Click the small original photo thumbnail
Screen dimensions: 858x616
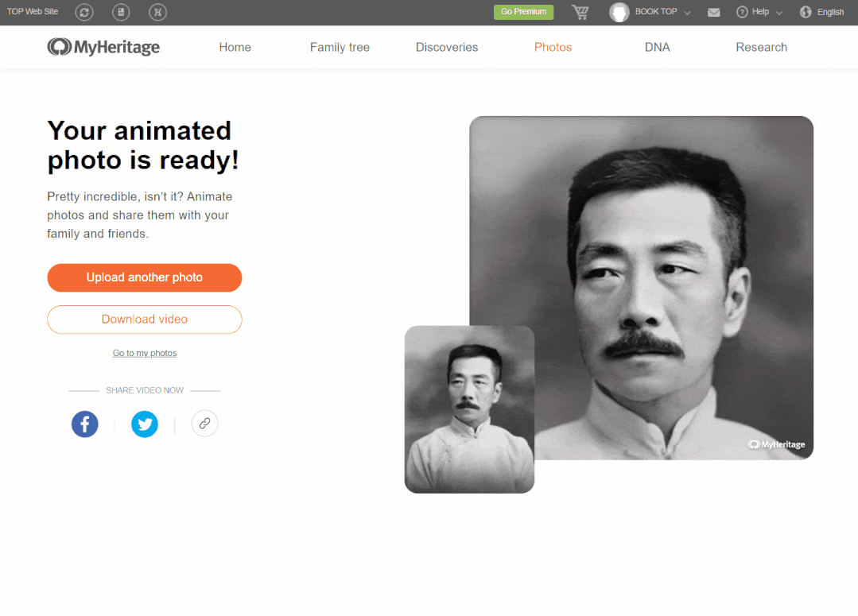coord(469,409)
